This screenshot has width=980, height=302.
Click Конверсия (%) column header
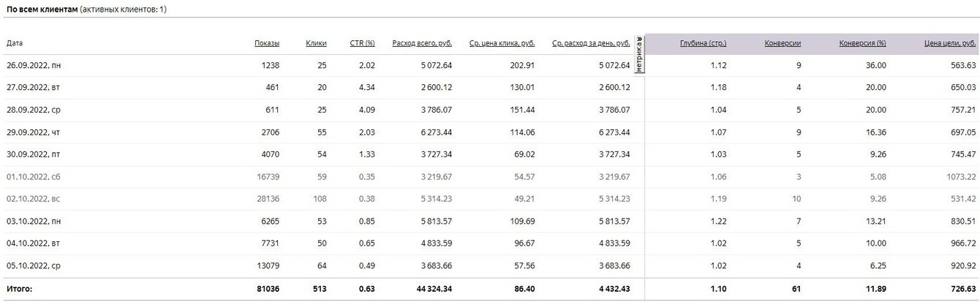(x=862, y=43)
